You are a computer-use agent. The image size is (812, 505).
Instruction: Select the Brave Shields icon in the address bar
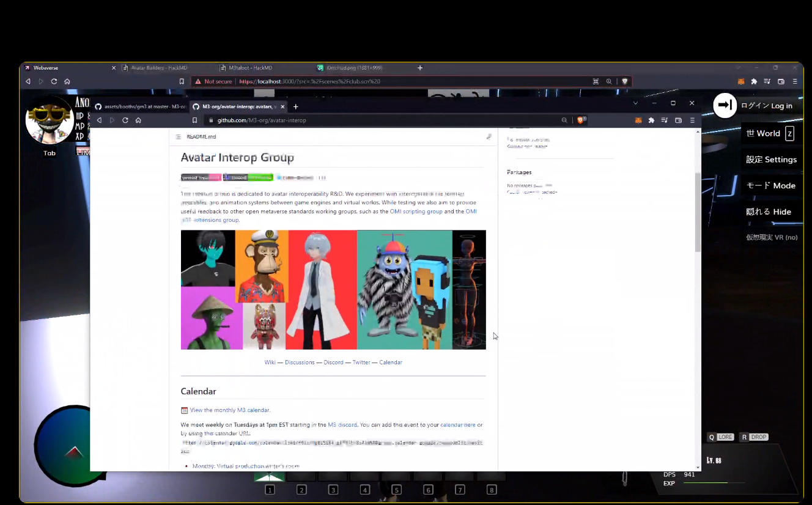[x=580, y=120]
